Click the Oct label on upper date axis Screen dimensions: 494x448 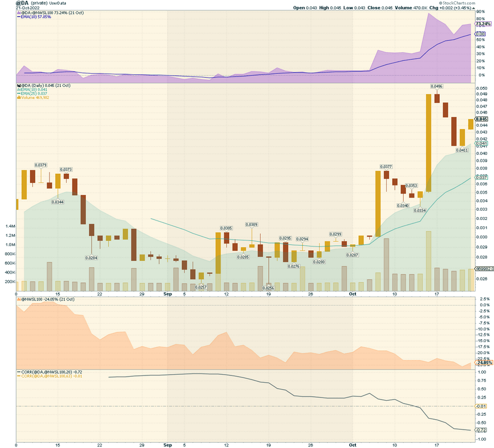tap(352, 294)
